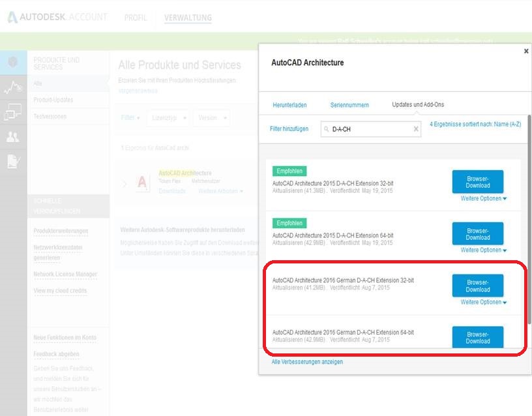532x416 pixels.
Task: Open the VERWALTUNG tab
Action: (188, 18)
